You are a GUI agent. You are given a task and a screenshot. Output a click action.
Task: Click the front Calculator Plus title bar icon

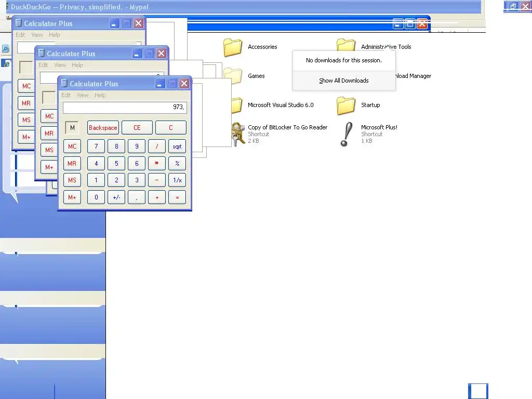[x=64, y=84]
